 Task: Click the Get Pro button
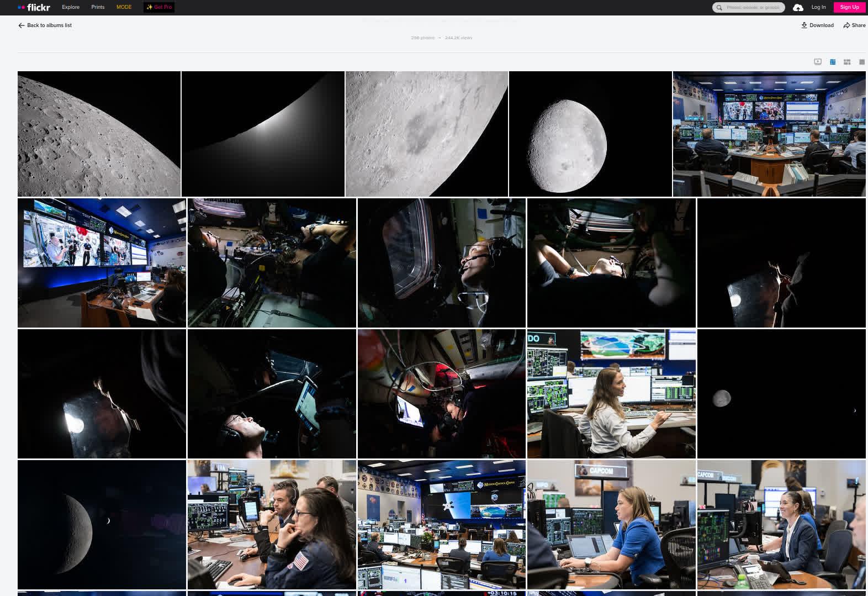(159, 7)
